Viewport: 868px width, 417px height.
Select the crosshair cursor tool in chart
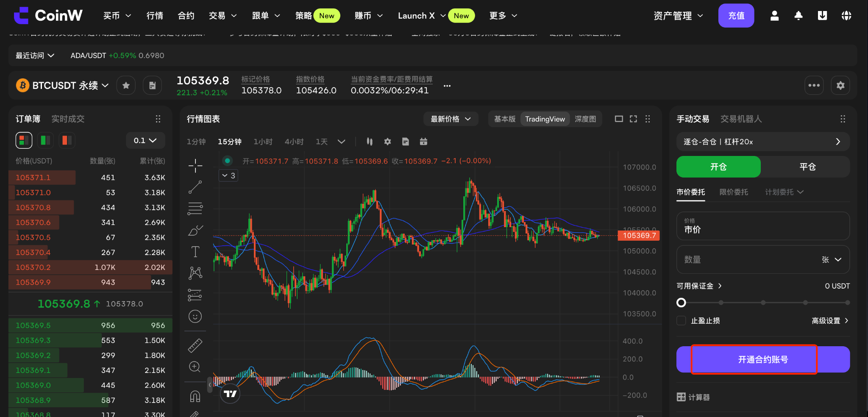point(195,165)
